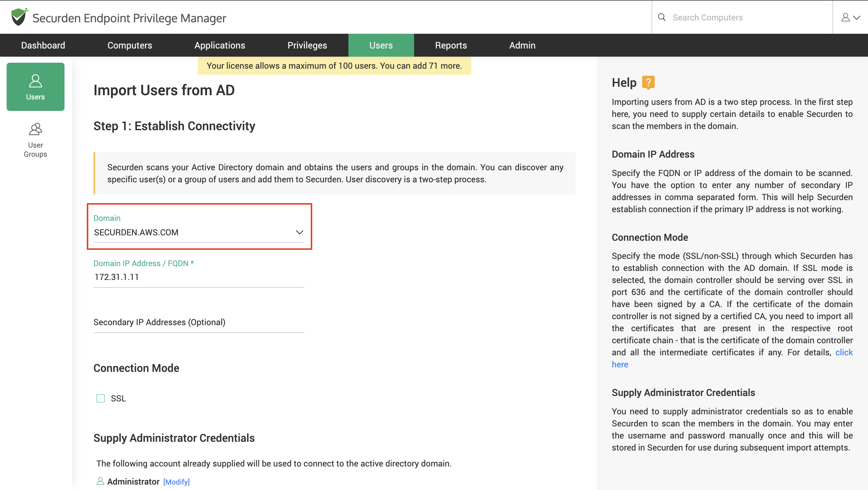Switch to the Privileges tab

307,45
